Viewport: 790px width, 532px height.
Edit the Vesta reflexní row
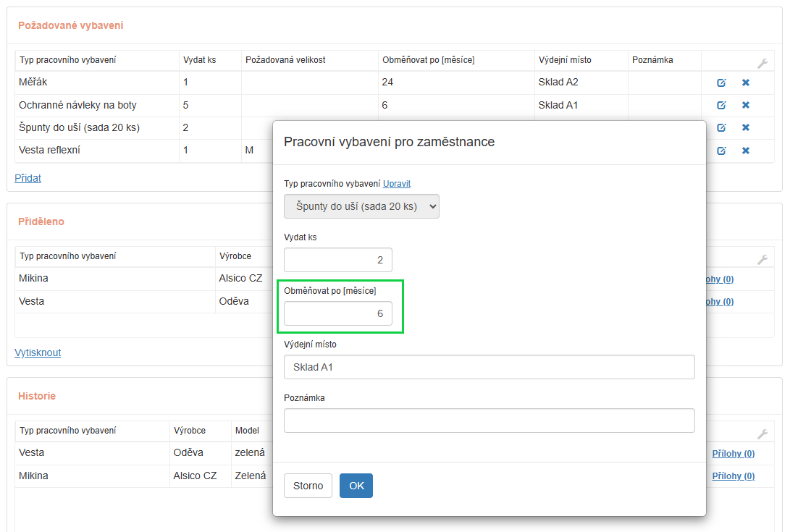tap(721, 151)
